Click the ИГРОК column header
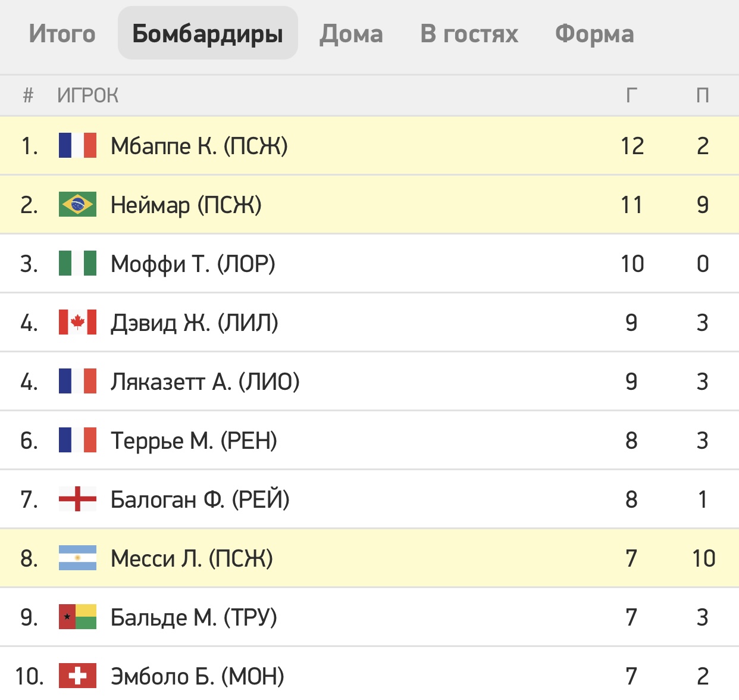 pyautogui.click(x=88, y=95)
